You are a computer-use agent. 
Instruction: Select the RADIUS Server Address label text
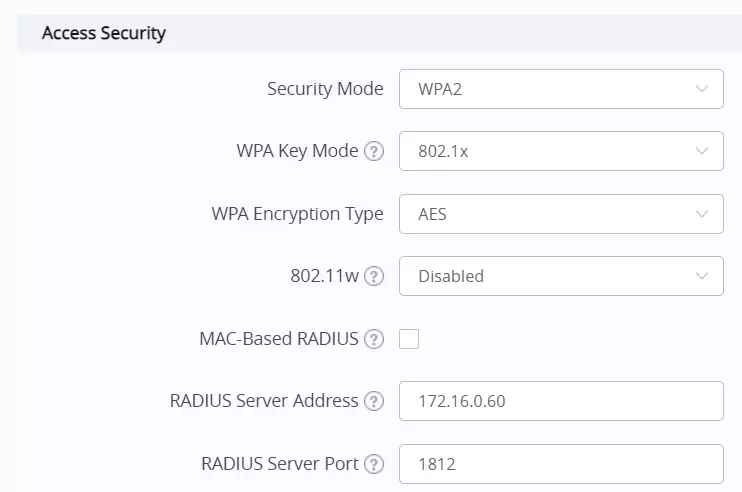[264, 401]
